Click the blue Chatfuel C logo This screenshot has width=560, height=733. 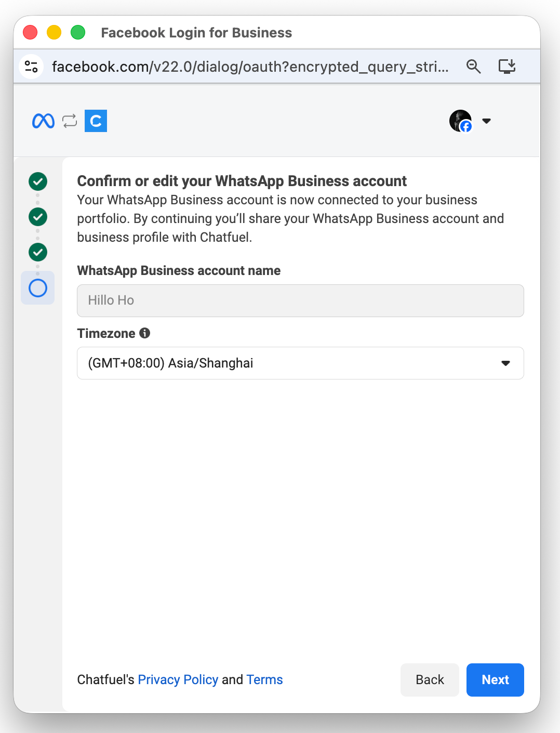tap(96, 121)
